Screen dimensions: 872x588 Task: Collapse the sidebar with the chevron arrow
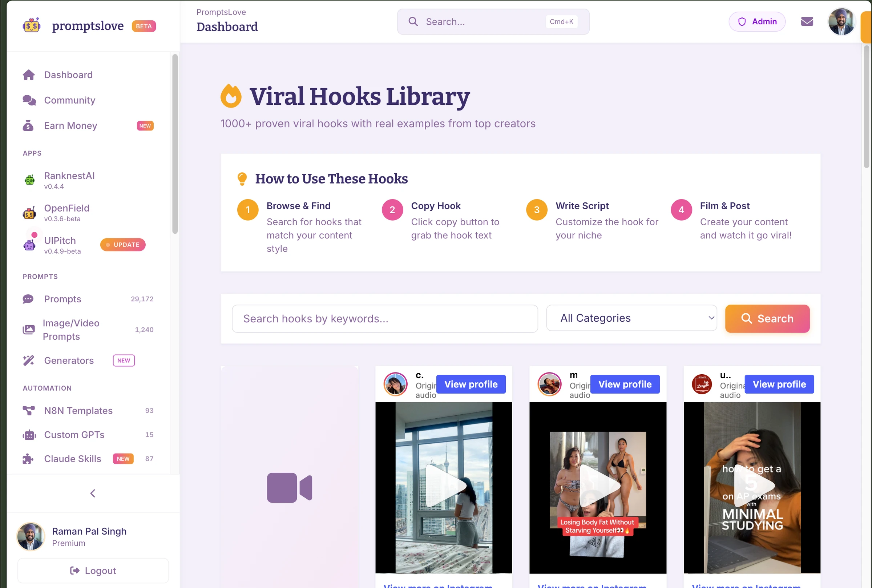pos(93,493)
